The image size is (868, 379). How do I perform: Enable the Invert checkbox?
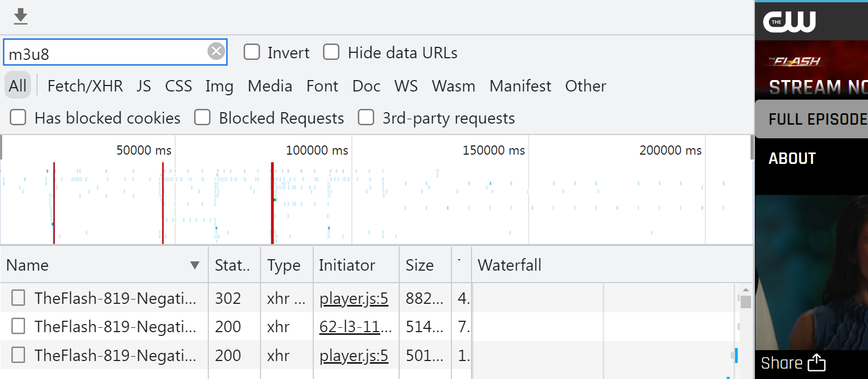point(252,52)
